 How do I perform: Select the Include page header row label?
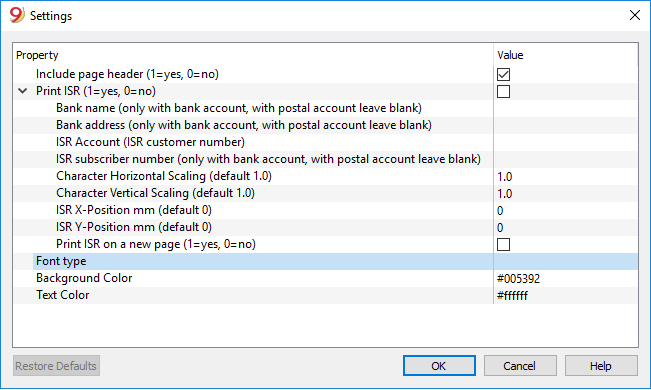coord(127,74)
